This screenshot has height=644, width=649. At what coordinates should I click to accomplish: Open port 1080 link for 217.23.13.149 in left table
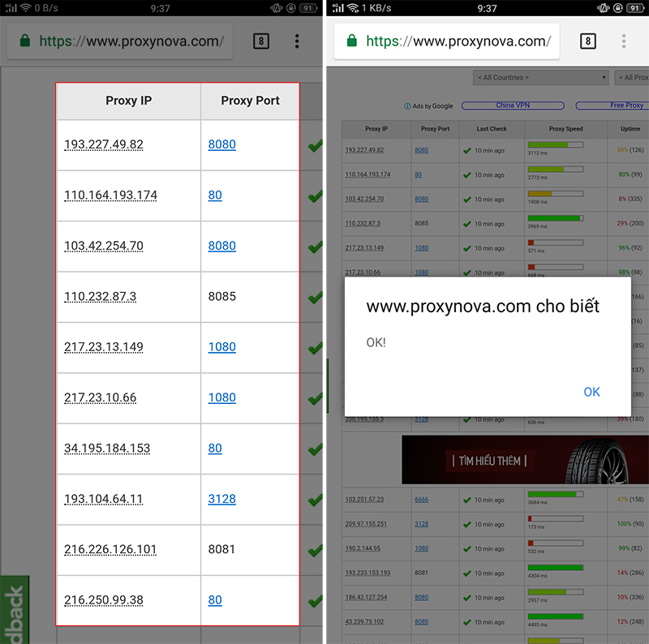tap(221, 347)
